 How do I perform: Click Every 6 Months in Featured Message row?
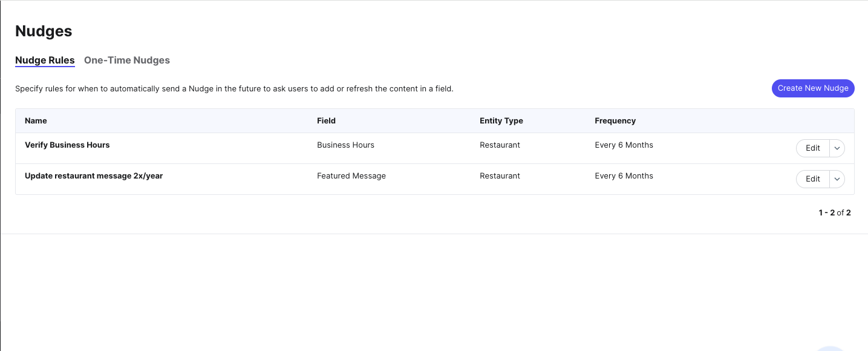pos(624,176)
